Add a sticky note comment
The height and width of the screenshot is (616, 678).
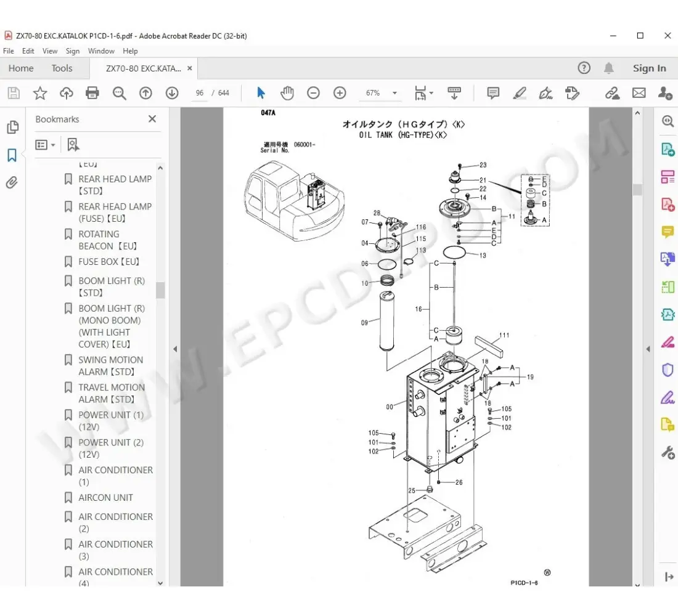493,93
